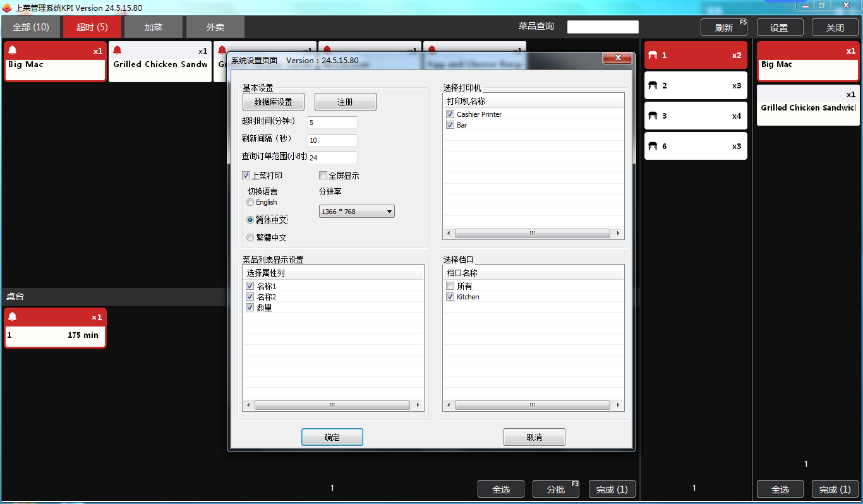863x504 pixels.
Task: Uncheck the Cashier Printer checkbox
Action: click(x=450, y=114)
